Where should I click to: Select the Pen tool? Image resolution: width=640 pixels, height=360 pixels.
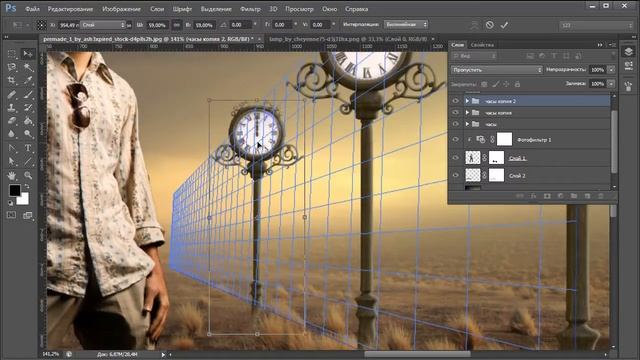click(11, 148)
